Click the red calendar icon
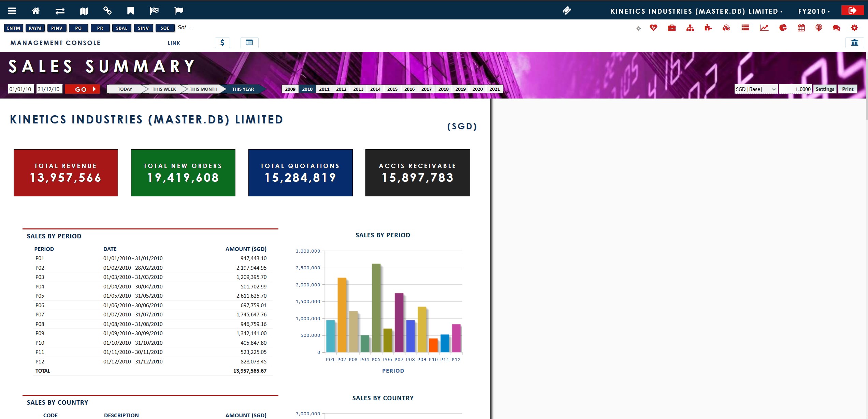 801,28
